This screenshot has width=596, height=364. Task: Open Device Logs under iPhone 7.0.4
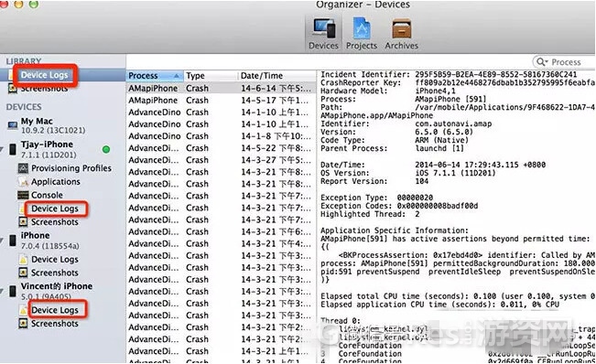55,260
